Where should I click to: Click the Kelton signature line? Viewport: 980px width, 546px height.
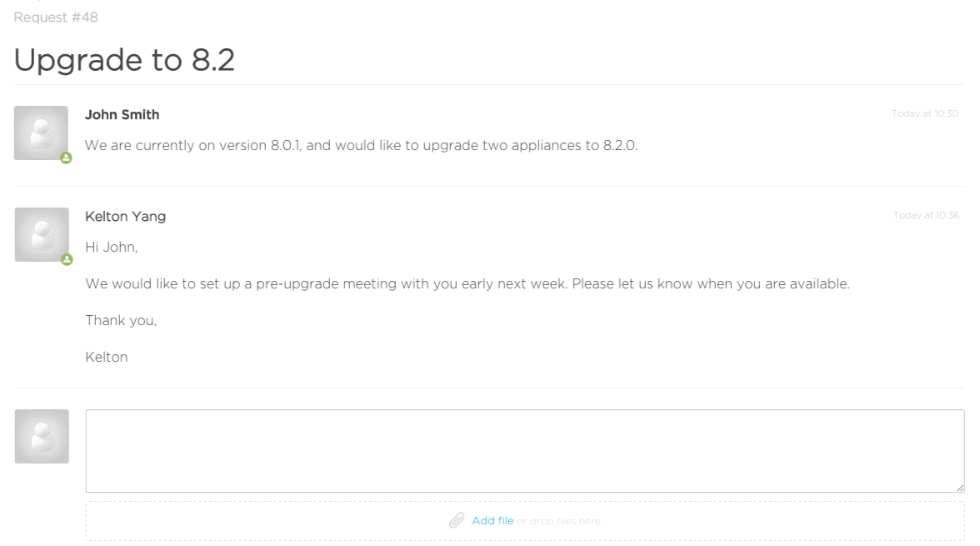click(x=107, y=357)
